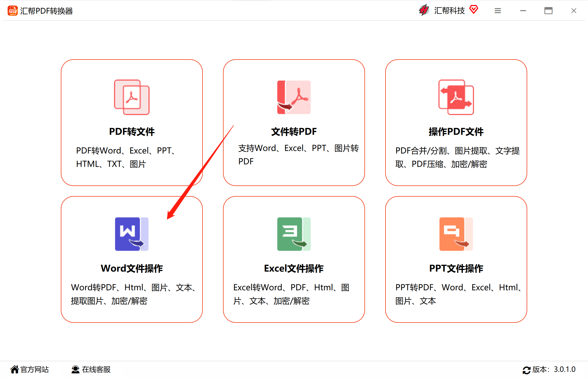Click the 汇帮PDF转换器 app logo icon
The width and height of the screenshot is (588, 378).
(12, 11)
